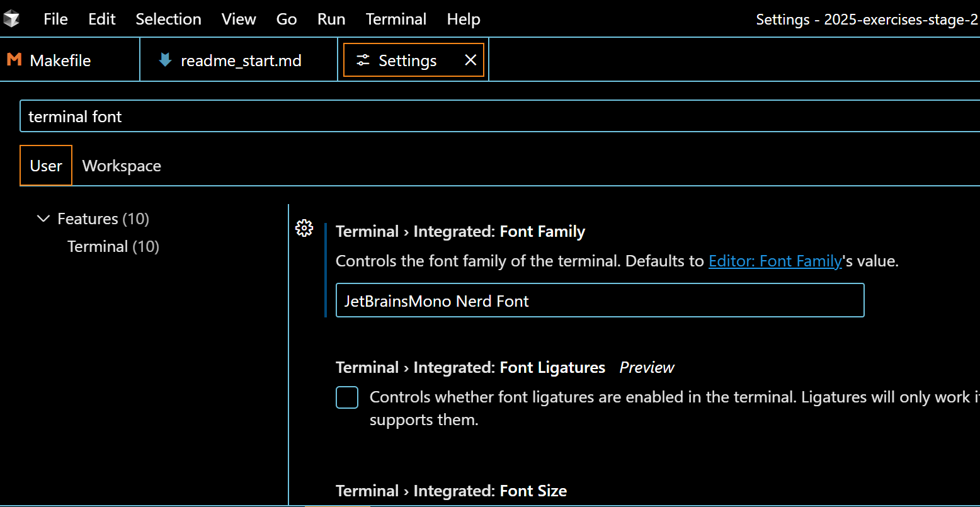Click the Makefile tab's M icon
This screenshot has width=980, height=507.
[x=14, y=60]
